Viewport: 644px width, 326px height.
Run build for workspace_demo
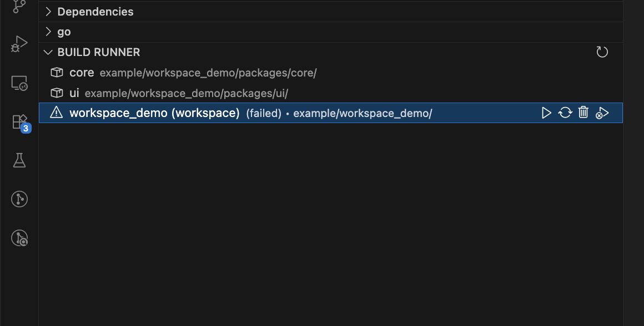(546, 113)
